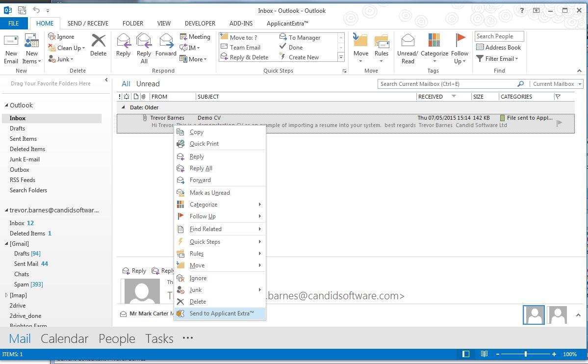Screen dimensions: 588x364
Task: Click the Follow Up flag icon
Action: pyautogui.click(x=460, y=40)
